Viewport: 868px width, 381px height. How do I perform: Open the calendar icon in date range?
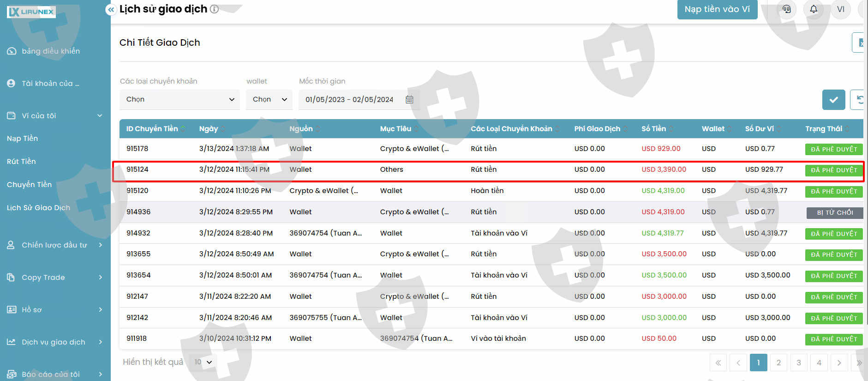[409, 100]
